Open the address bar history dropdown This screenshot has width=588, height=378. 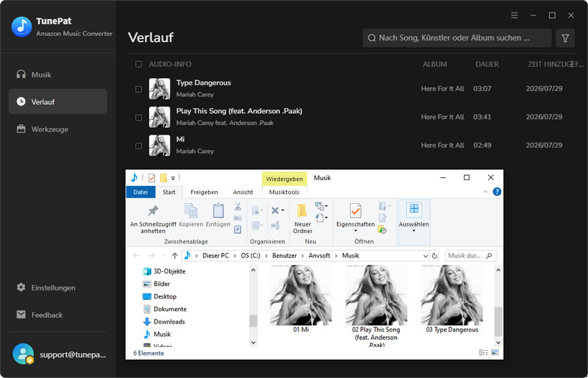click(x=426, y=256)
